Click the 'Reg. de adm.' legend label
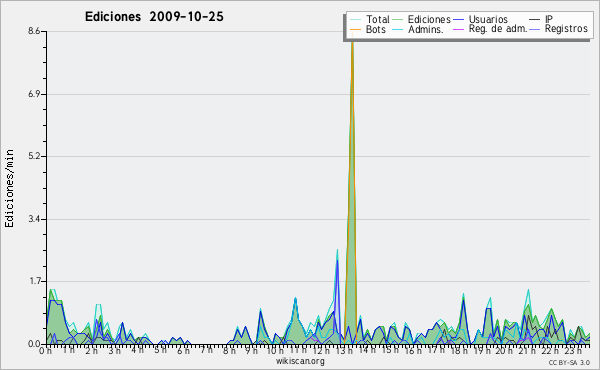The image size is (600, 370). (x=498, y=29)
